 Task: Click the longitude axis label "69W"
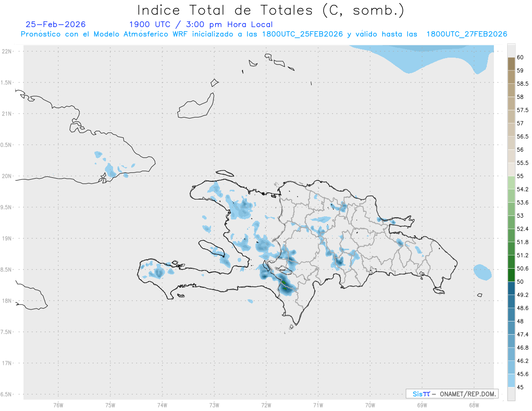(x=422, y=405)
